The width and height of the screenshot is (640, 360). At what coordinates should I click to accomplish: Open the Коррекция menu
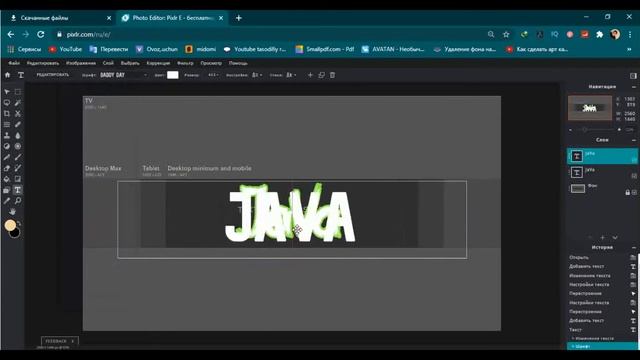coord(158,63)
